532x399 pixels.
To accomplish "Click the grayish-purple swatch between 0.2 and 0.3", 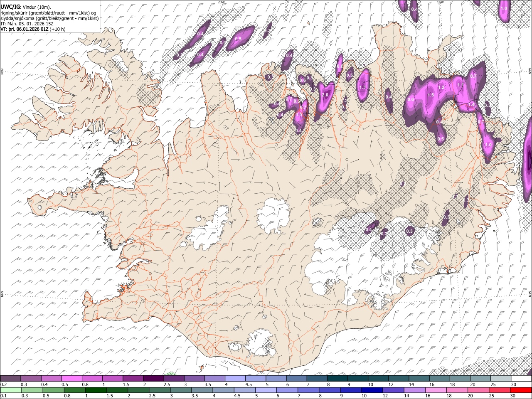I will click(10, 378).
